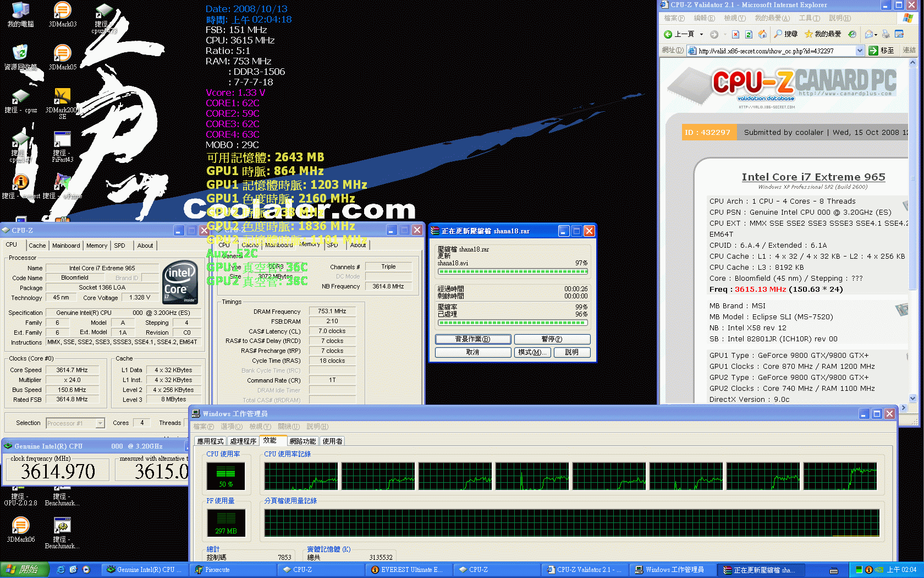Open 選項(O) menu in Task Manager
The width and height of the screenshot is (924, 578).
pos(231,427)
